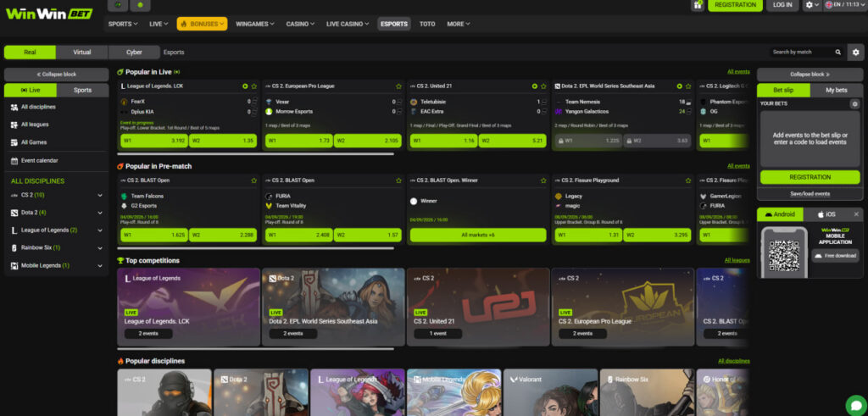Screen dimensions: 868x416
Task: Open the WINGAMES menu
Action: point(255,24)
